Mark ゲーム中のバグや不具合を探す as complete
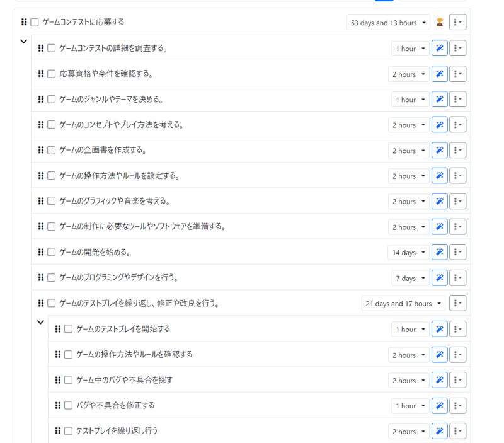The image size is (504, 443). tap(68, 380)
